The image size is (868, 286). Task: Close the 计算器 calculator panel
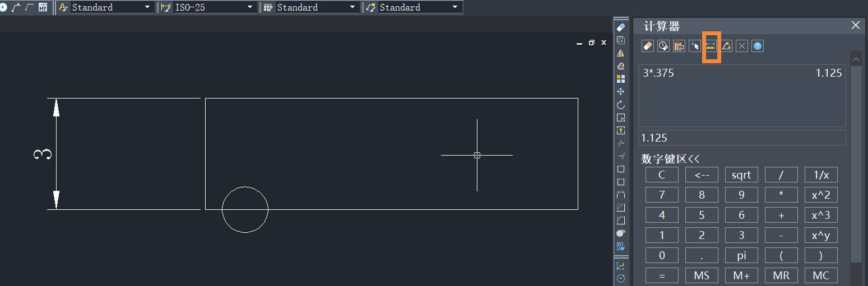(855, 25)
